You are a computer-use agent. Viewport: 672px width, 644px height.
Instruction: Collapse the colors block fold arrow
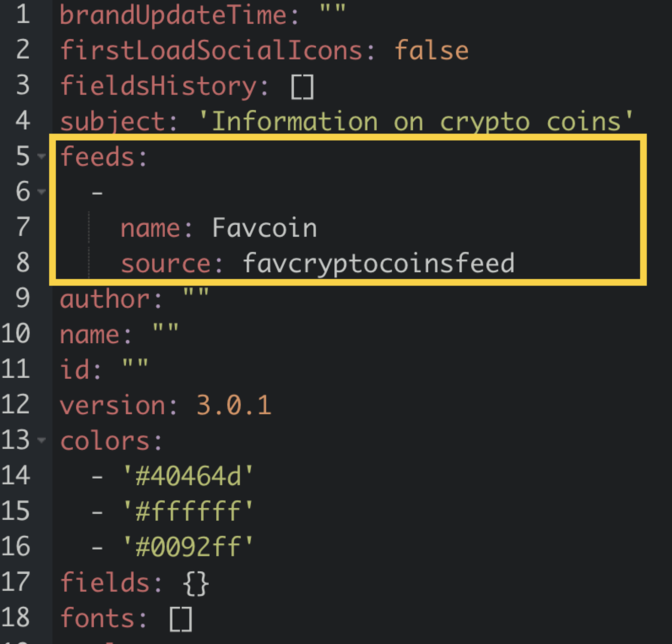[x=41, y=440]
